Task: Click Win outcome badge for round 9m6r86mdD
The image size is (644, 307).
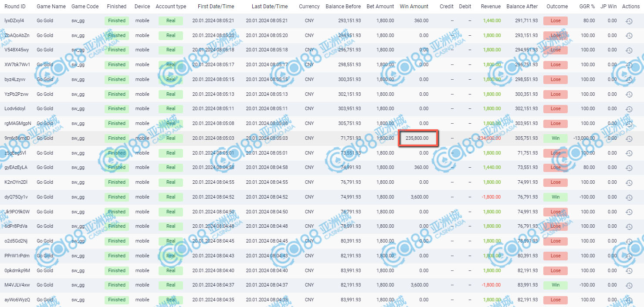Action: [x=555, y=138]
